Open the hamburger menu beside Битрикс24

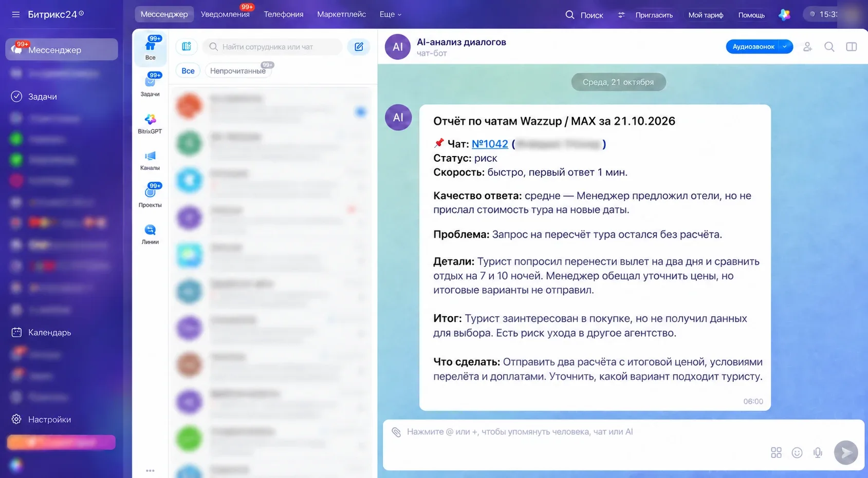coord(16,14)
